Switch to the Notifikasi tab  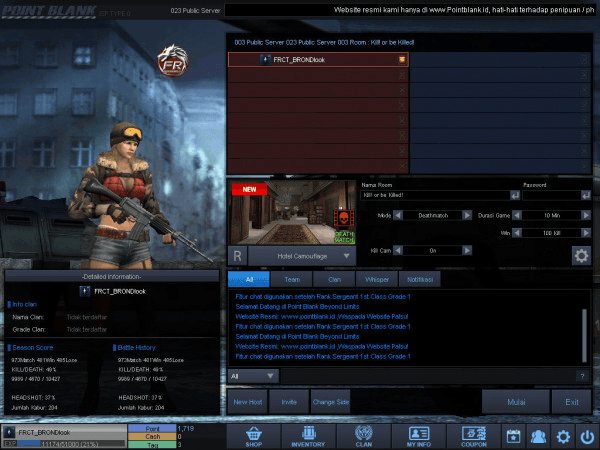point(419,279)
